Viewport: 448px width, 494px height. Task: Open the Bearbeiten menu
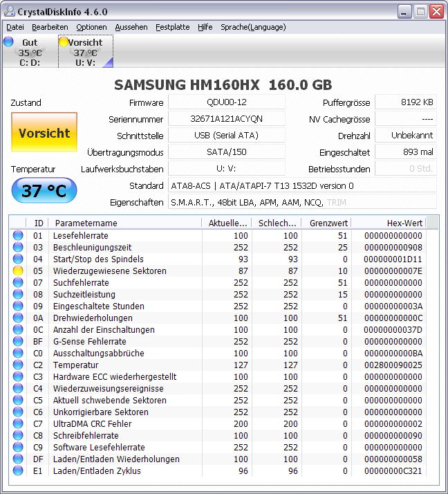point(50,28)
